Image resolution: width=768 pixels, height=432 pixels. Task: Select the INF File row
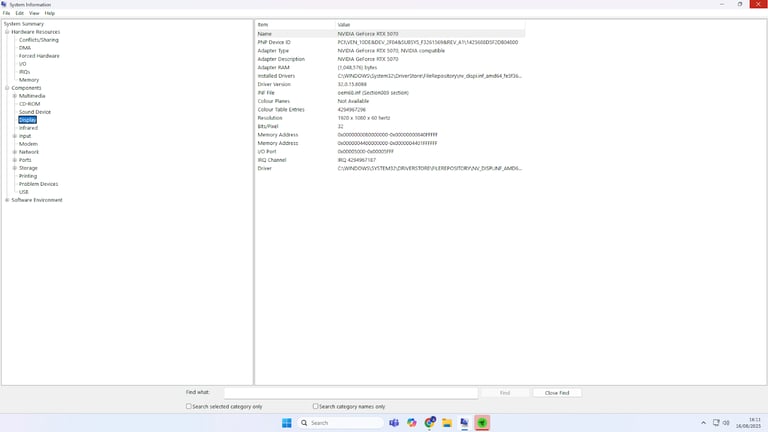tap(390, 93)
